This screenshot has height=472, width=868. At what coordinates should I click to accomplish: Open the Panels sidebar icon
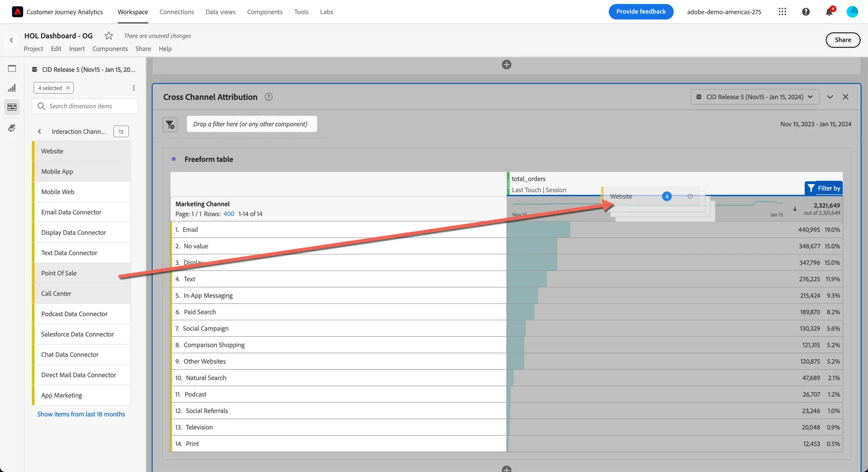[12, 69]
